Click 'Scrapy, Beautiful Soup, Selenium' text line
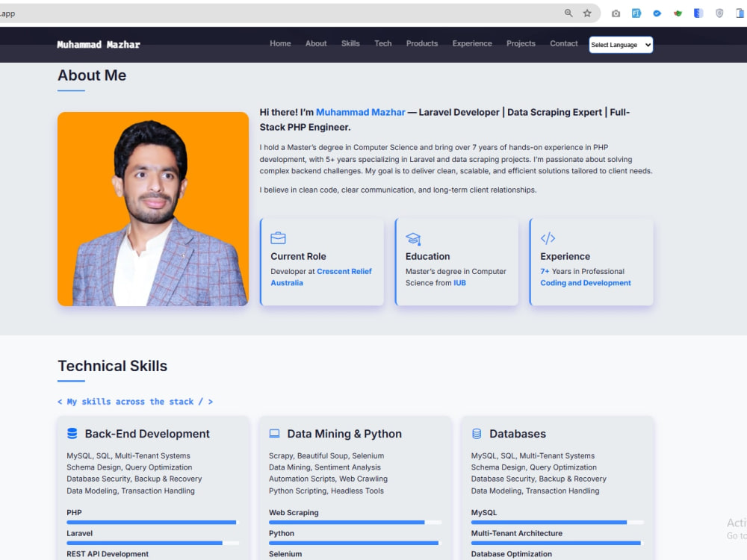Image resolution: width=747 pixels, height=560 pixels. coord(326,455)
